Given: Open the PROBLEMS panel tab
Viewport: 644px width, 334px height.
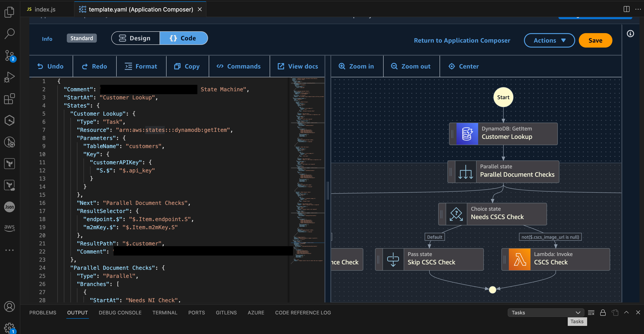Looking at the screenshot, I should pyautogui.click(x=43, y=313).
